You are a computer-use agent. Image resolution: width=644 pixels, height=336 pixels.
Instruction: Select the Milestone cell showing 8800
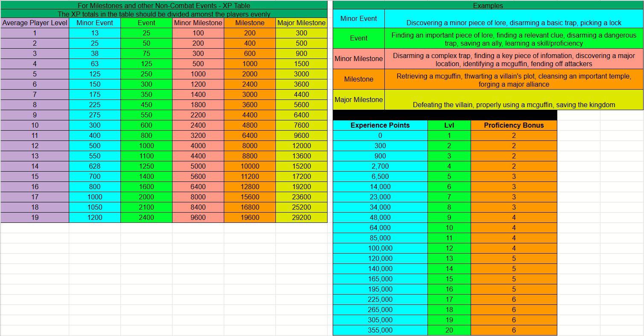(x=250, y=156)
